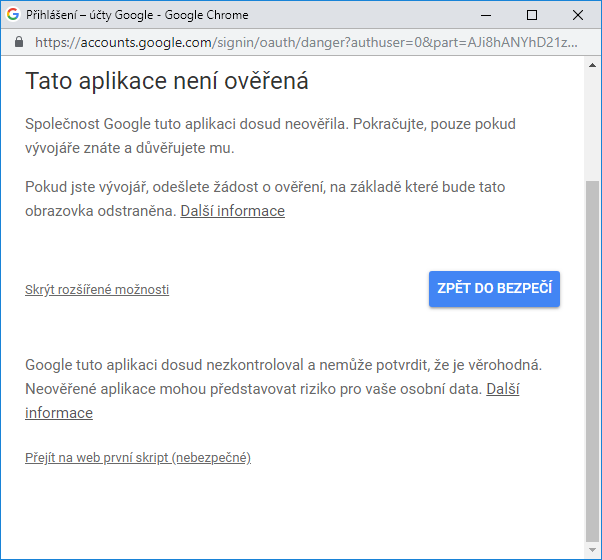Close the Google sign-in window
Screen dimensions: 602x560
point(577,15)
